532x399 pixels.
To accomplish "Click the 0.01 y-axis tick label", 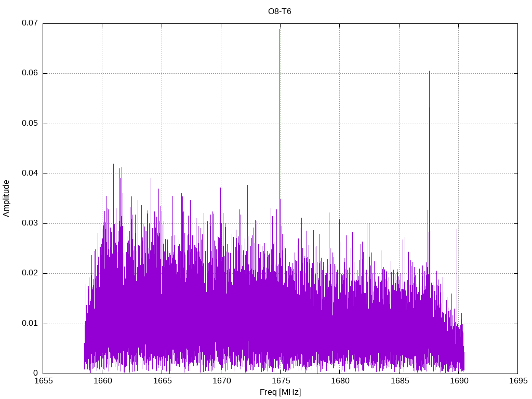I will [30, 323].
